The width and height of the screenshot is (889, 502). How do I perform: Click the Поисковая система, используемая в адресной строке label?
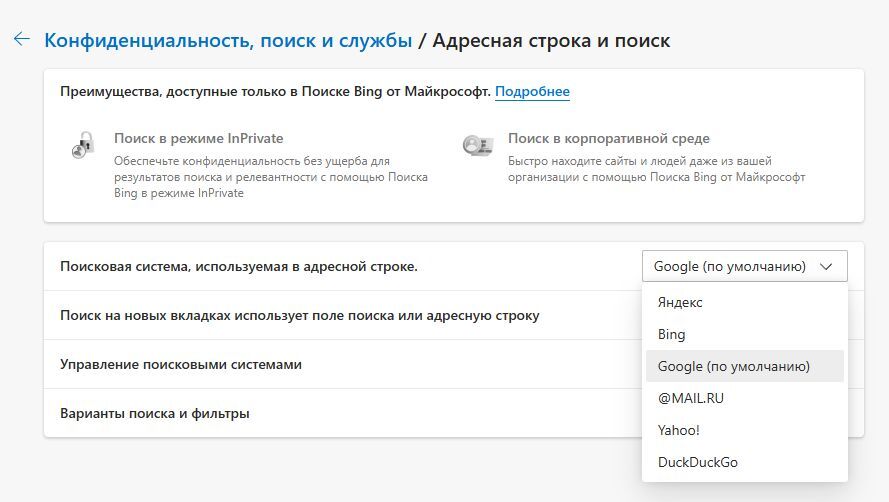click(x=239, y=266)
